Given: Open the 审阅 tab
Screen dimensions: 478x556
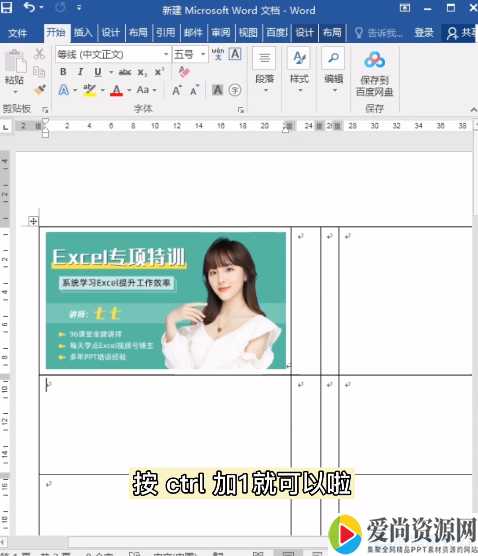Looking at the screenshot, I should click(221, 33).
